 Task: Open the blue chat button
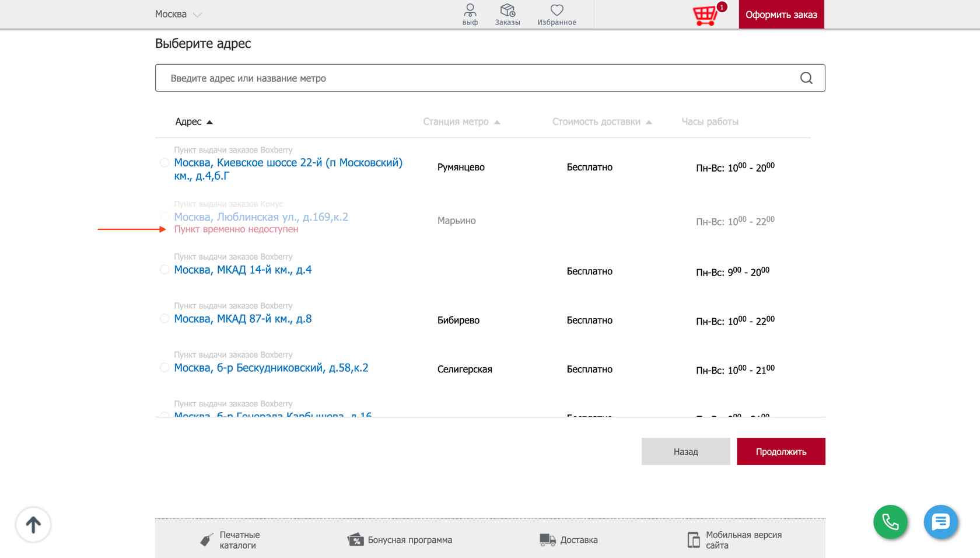(940, 521)
